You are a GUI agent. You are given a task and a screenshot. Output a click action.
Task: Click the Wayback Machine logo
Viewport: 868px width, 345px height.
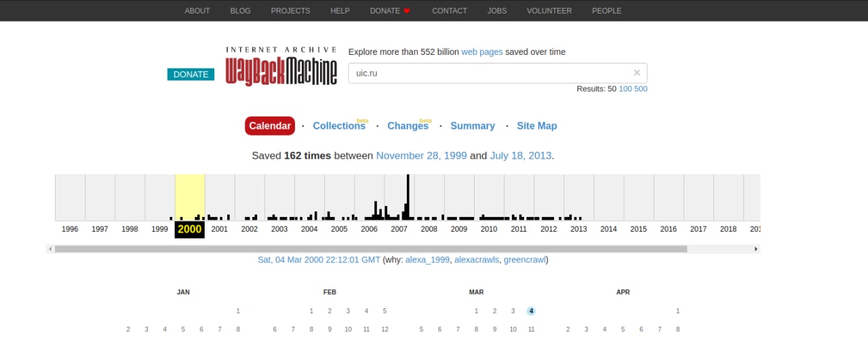coord(281,66)
